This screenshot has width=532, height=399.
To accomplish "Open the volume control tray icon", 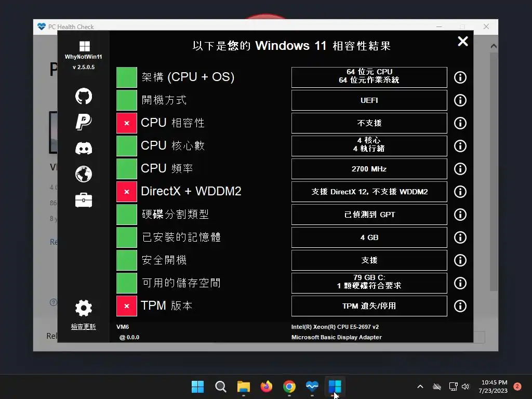I will [465, 387].
